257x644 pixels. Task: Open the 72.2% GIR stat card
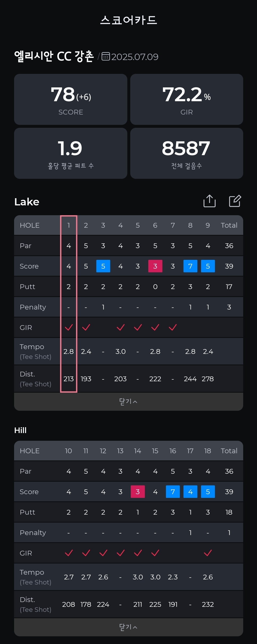(187, 99)
